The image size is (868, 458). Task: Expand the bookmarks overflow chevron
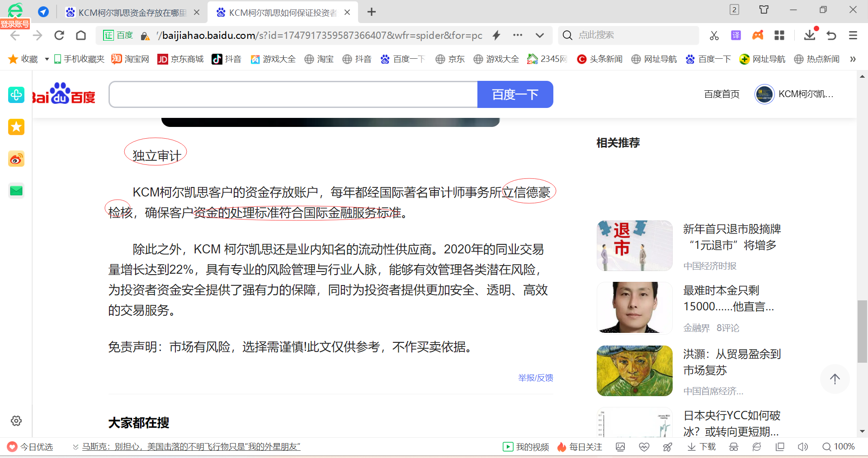[x=853, y=59]
